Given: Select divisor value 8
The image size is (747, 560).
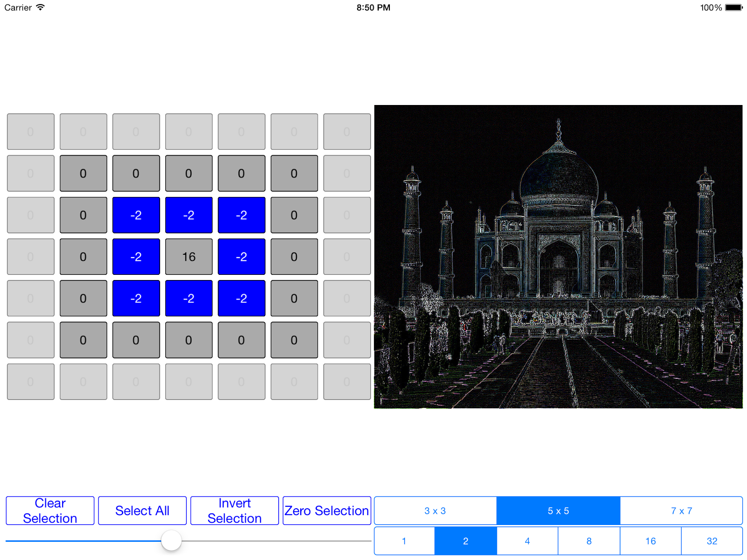Looking at the screenshot, I should (x=589, y=540).
